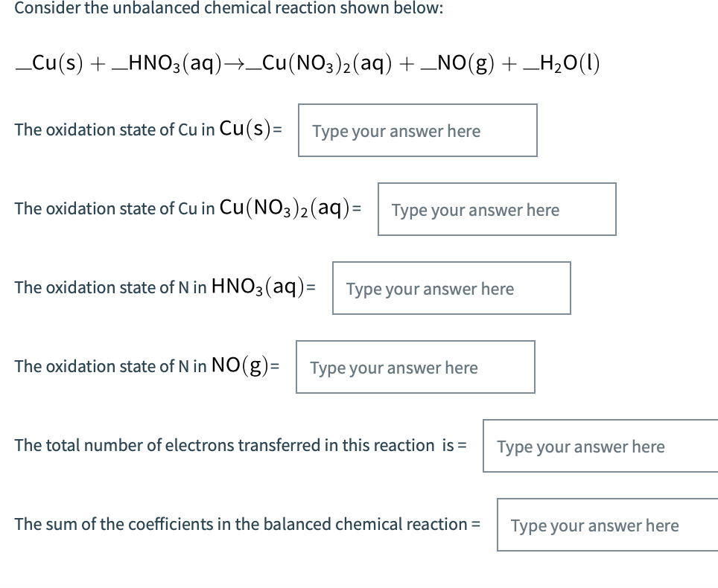The width and height of the screenshot is (718, 588).
Task: Click the answer box for N in HNO3(aq)
Action: coord(451,288)
